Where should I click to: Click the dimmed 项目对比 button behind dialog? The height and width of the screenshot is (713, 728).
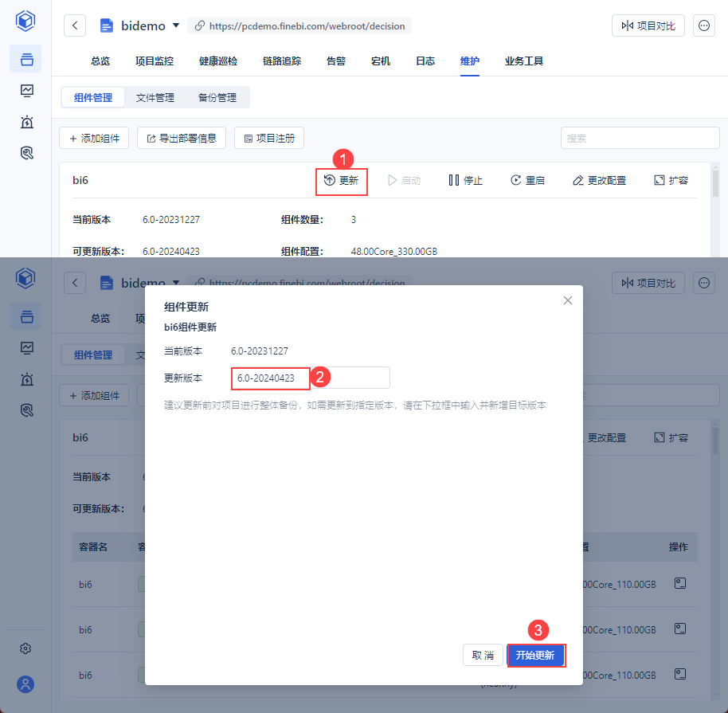coord(648,283)
